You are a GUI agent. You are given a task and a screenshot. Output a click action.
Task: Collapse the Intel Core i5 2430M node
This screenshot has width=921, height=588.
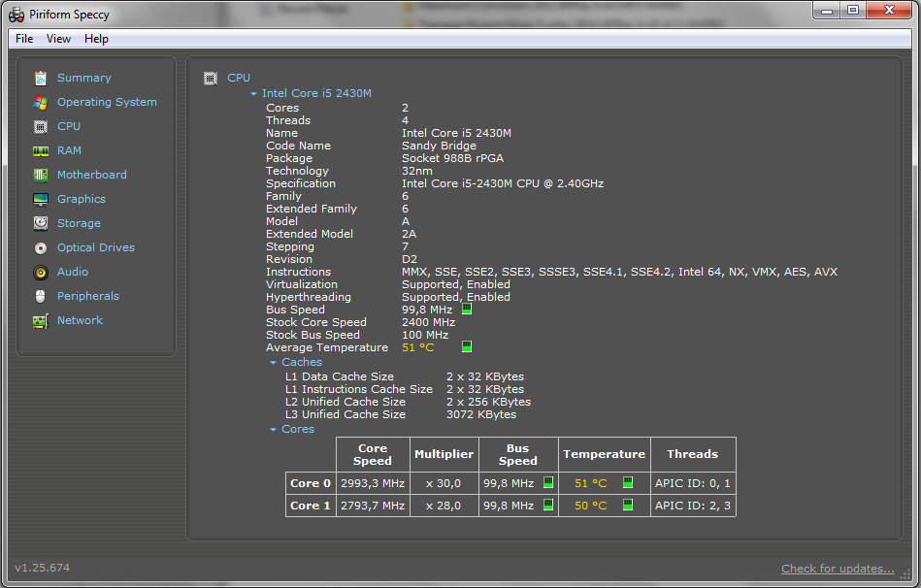pos(253,93)
